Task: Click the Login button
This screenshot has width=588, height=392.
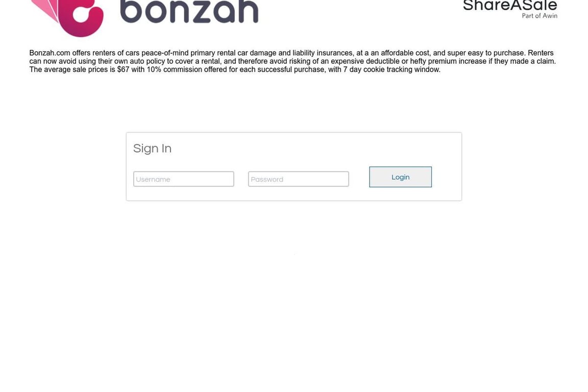Action: [401, 177]
